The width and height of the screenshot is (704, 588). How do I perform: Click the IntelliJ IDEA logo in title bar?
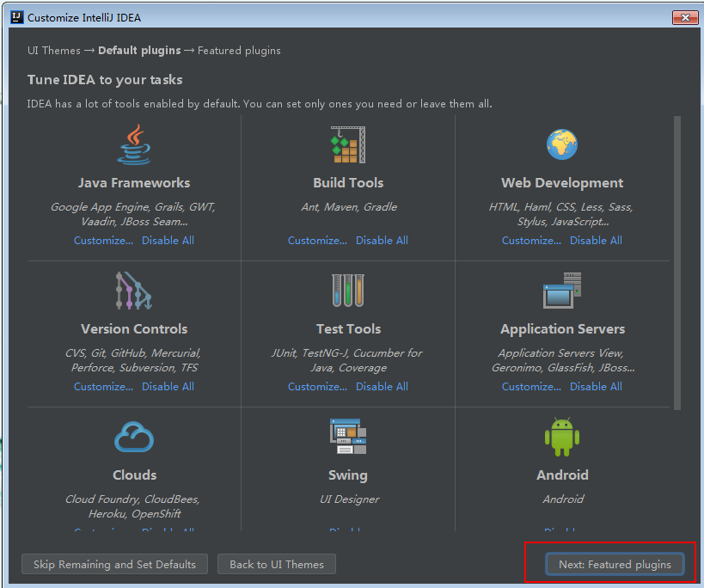click(17, 17)
